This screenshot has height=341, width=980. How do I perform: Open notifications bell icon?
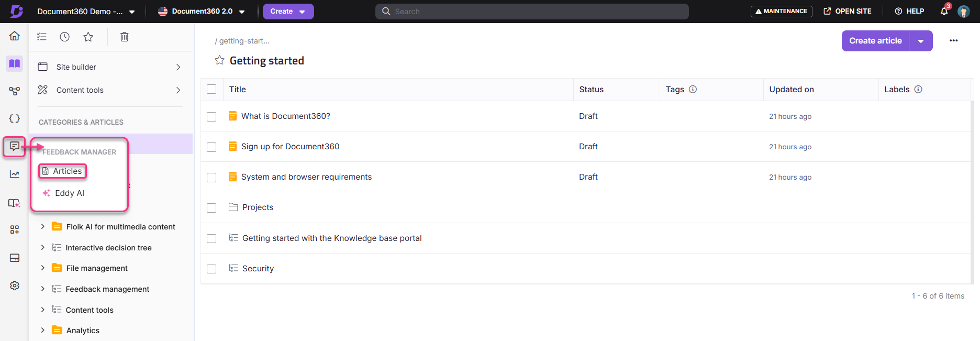coord(944,11)
